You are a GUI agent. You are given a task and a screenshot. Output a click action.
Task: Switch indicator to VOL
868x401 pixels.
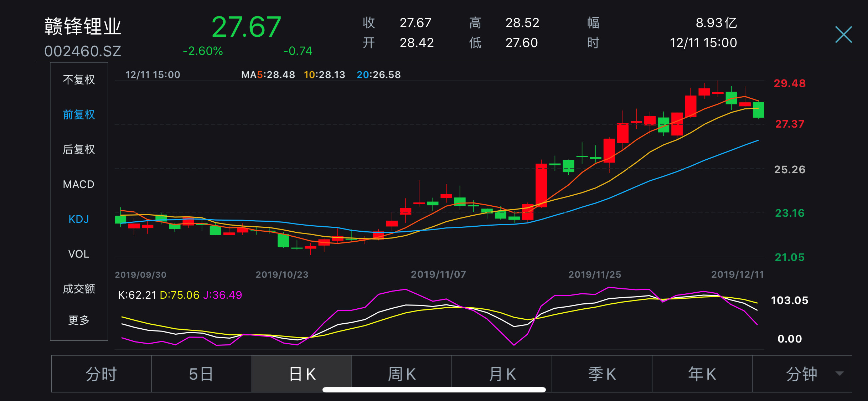tap(79, 254)
